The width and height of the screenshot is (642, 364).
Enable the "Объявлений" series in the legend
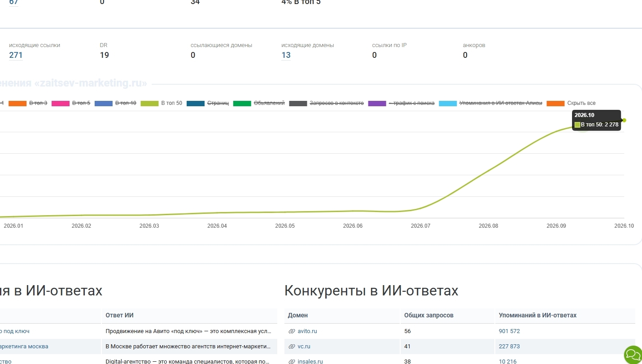pos(259,104)
